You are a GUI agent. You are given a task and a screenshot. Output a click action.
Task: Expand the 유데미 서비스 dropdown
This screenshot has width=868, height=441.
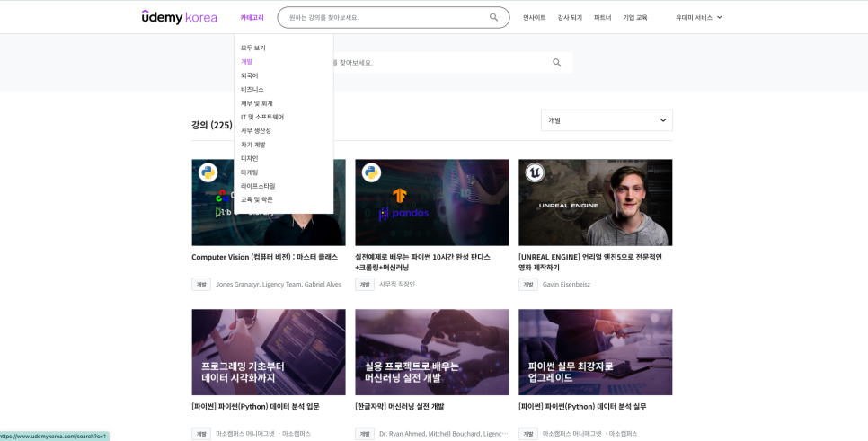(x=698, y=18)
